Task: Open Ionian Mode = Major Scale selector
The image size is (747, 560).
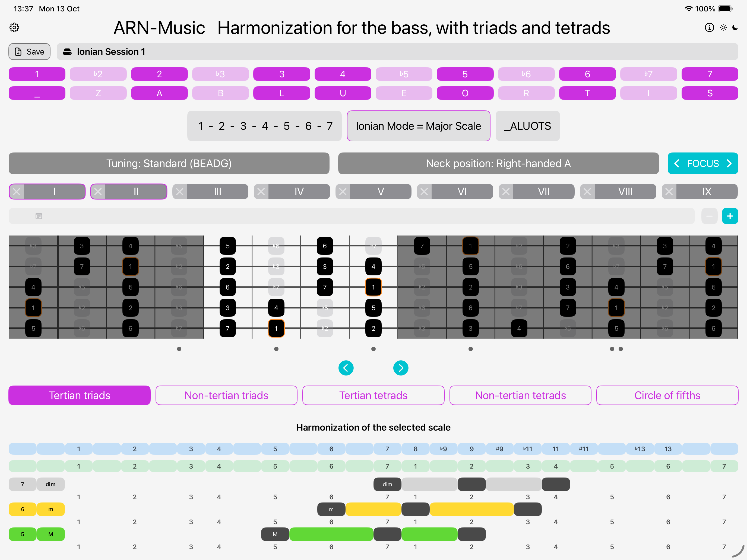Action: 418,126
